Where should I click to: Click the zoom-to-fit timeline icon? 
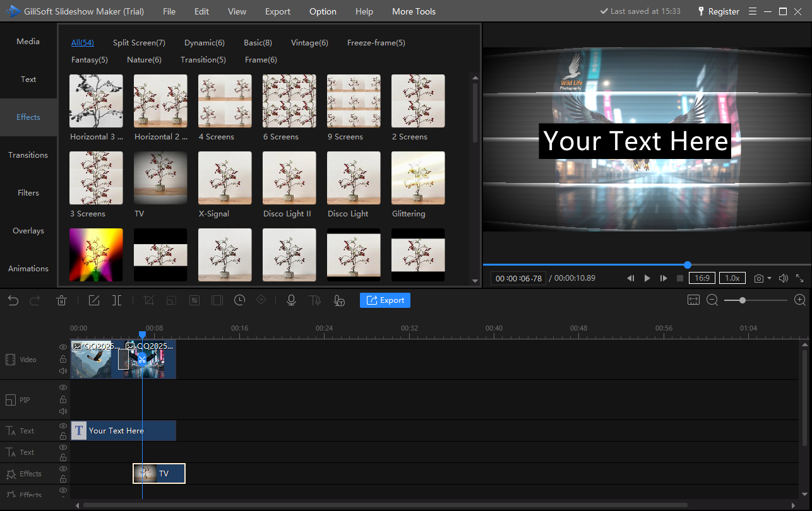tap(693, 300)
